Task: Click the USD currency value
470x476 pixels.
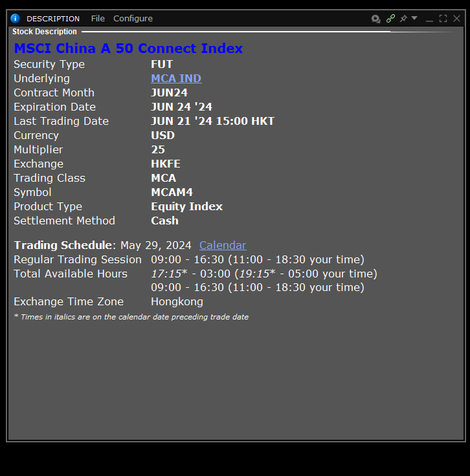Action: [x=163, y=135]
